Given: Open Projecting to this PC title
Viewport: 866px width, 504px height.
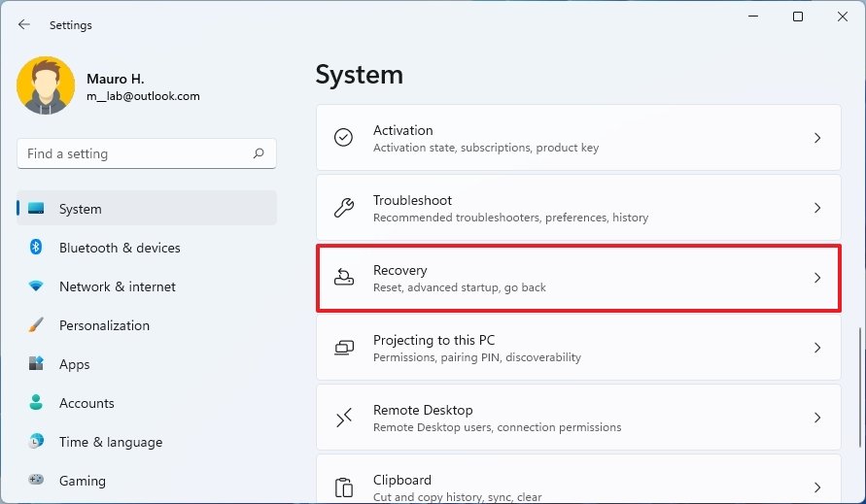Looking at the screenshot, I should click(433, 340).
